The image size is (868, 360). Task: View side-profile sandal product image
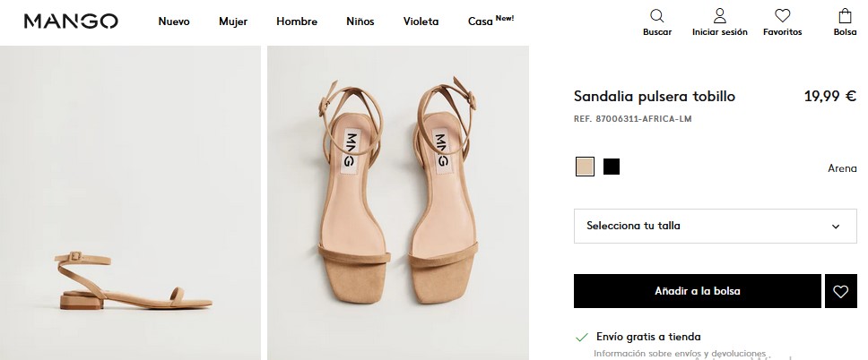[129, 203]
